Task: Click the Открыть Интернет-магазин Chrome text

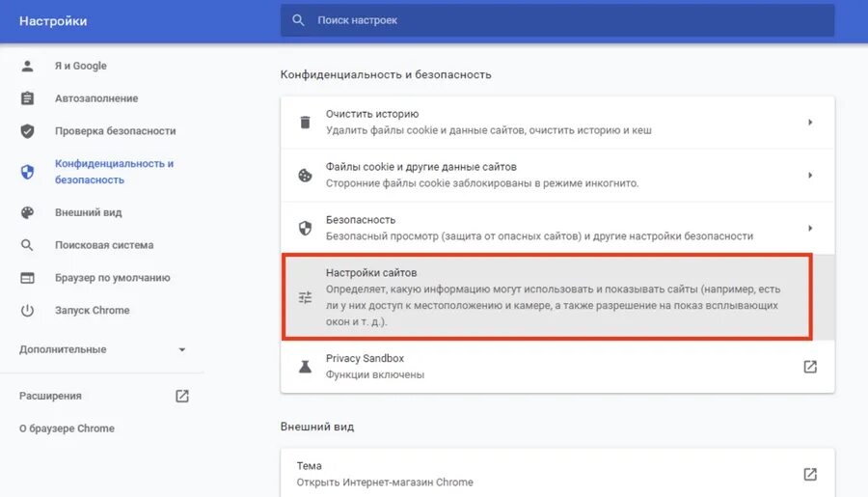Action: point(385,482)
